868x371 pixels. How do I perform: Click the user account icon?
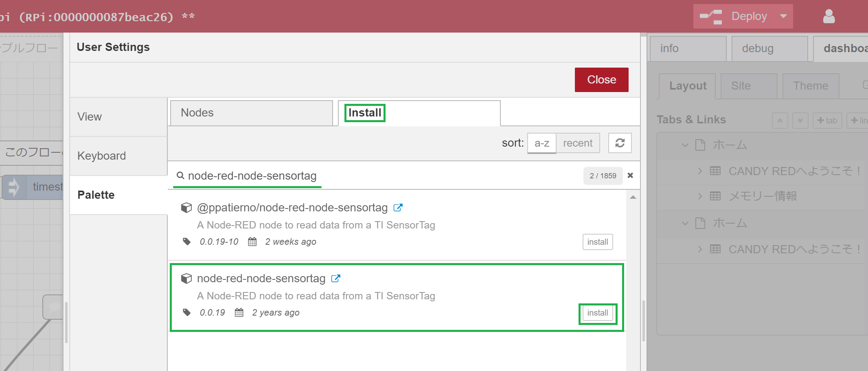point(829,17)
